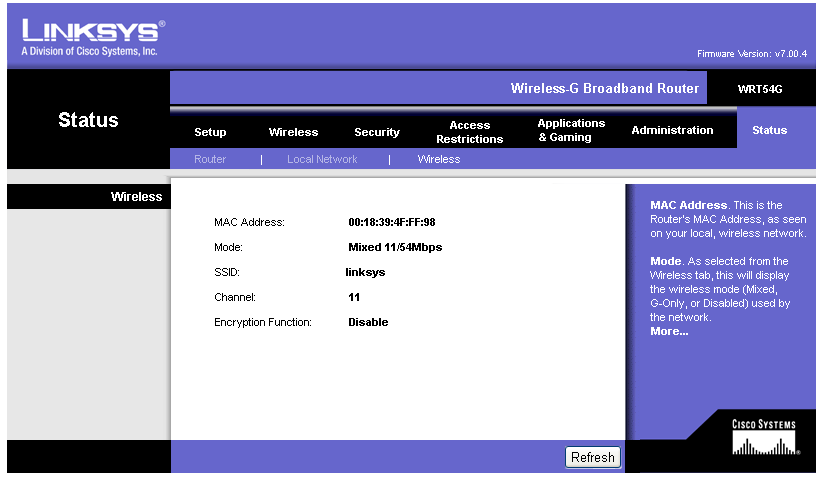The image size is (819, 479).
Task: Click the SSID: label
Action: [227, 272]
